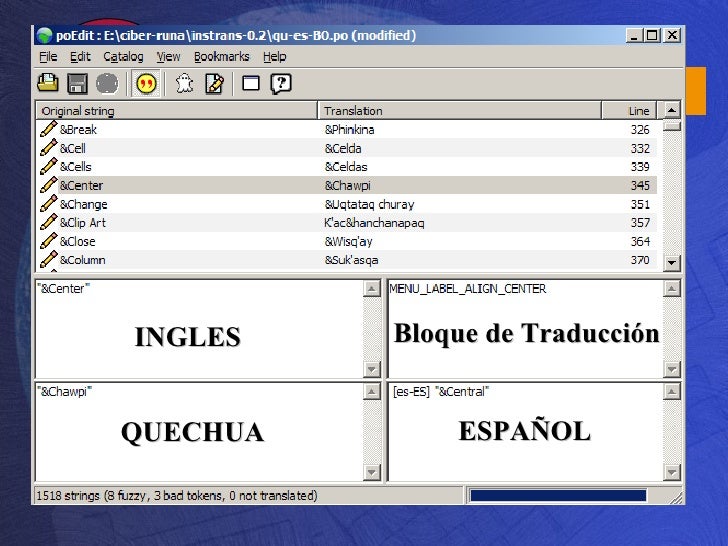Click the string list scrollbar down arrow
Image resolution: width=728 pixels, height=546 pixels.
672,262
